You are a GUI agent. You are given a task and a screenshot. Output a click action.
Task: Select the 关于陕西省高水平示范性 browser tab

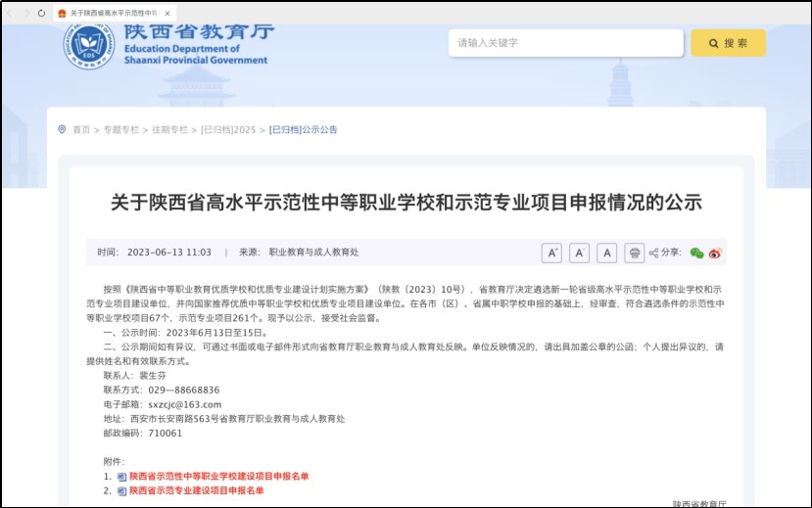click(110, 13)
